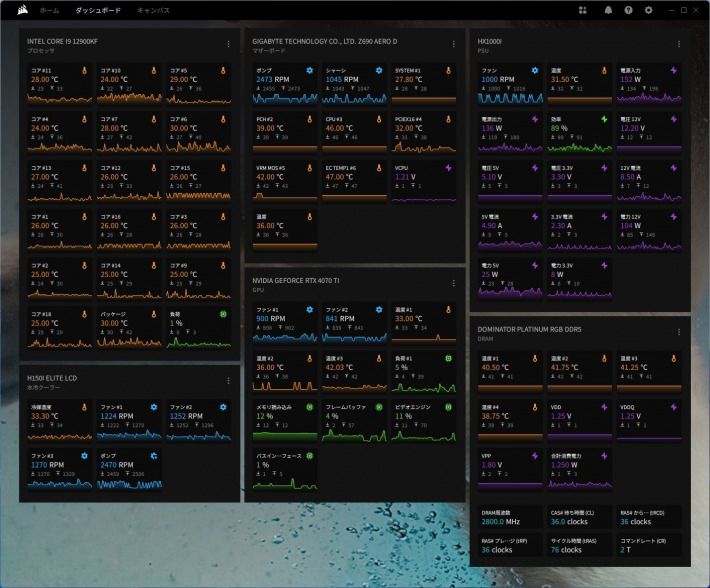The image size is (710, 588).
Task: Click the H150i ポンプ pump icon
Action: [x=154, y=456]
